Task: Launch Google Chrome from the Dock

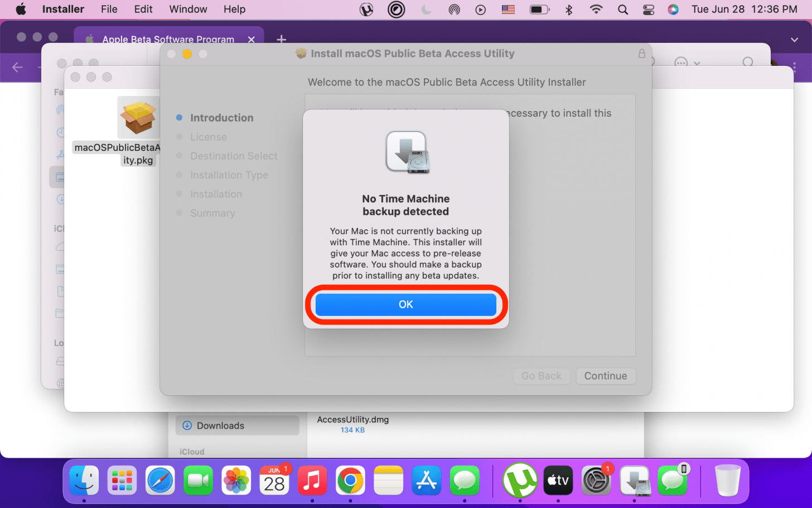Action: (350, 480)
